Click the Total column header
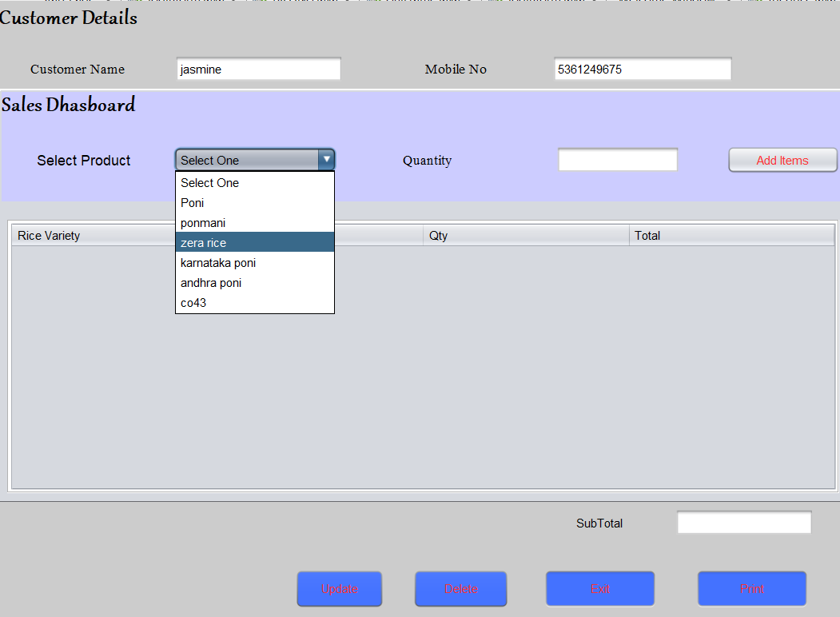This screenshot has width=840, height=617. [x=647, y=235]
